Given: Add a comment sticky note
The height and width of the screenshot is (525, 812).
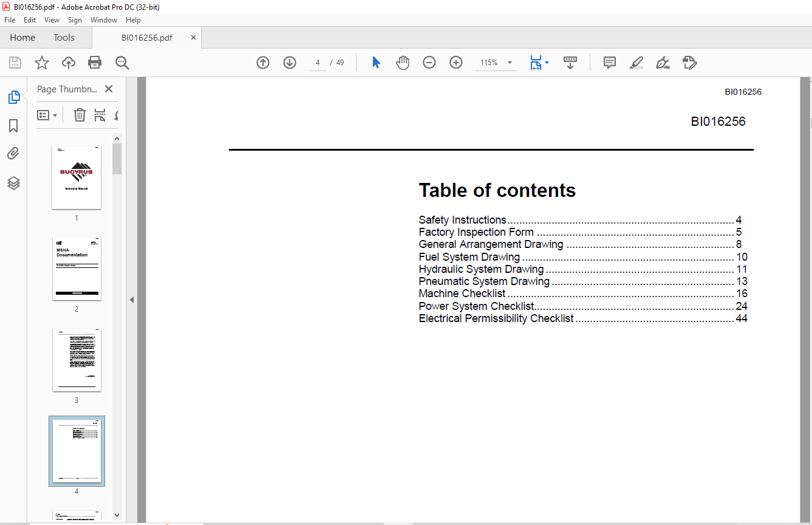Looking at the screenshot, I should point(610,63).
